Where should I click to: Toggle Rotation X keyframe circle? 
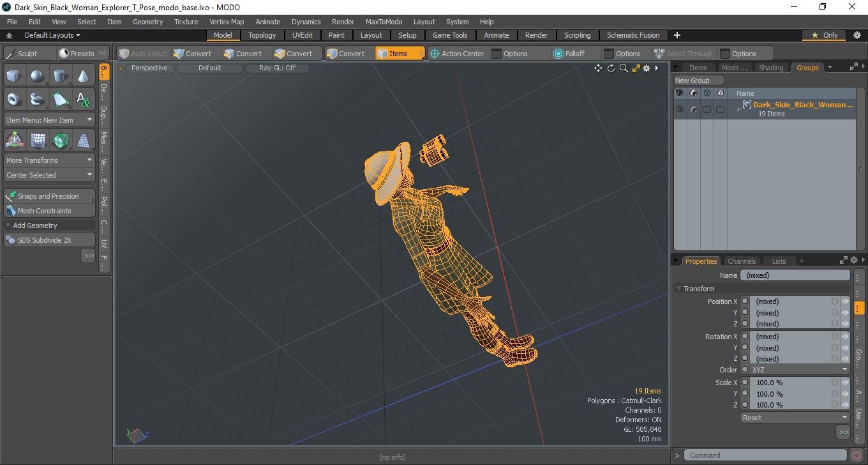point(745,337)
